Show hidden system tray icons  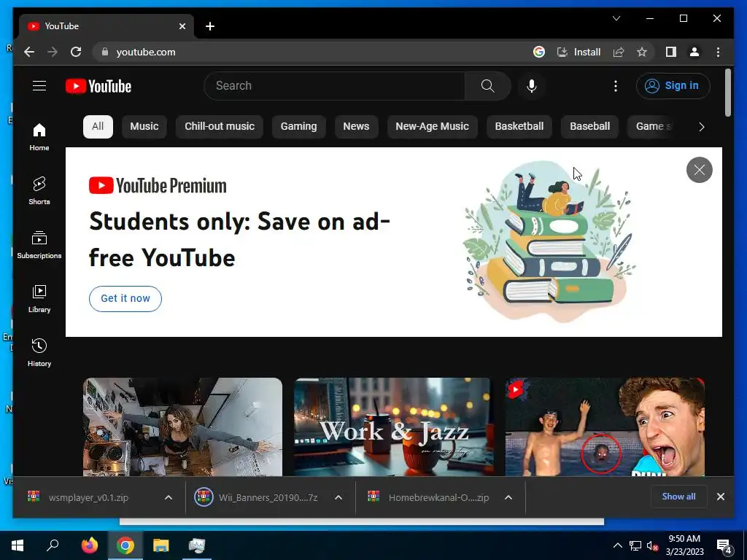[617, 545]
